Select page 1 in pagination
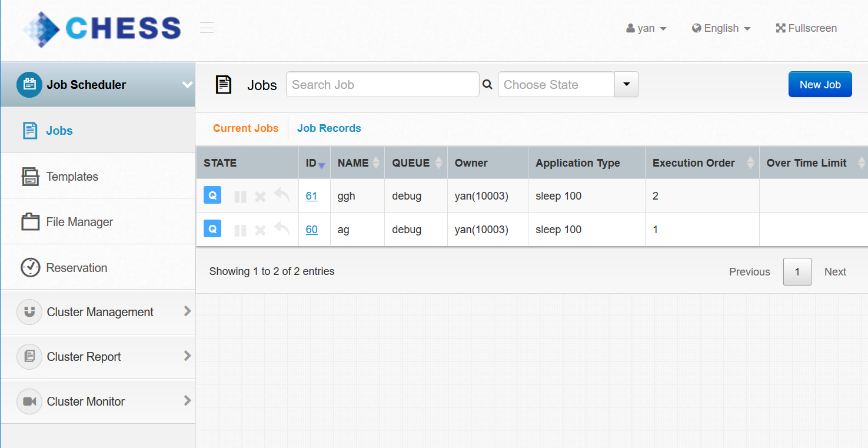Viewport: 868px width, 448px height. pyautogui.click(x=797, y=271)
